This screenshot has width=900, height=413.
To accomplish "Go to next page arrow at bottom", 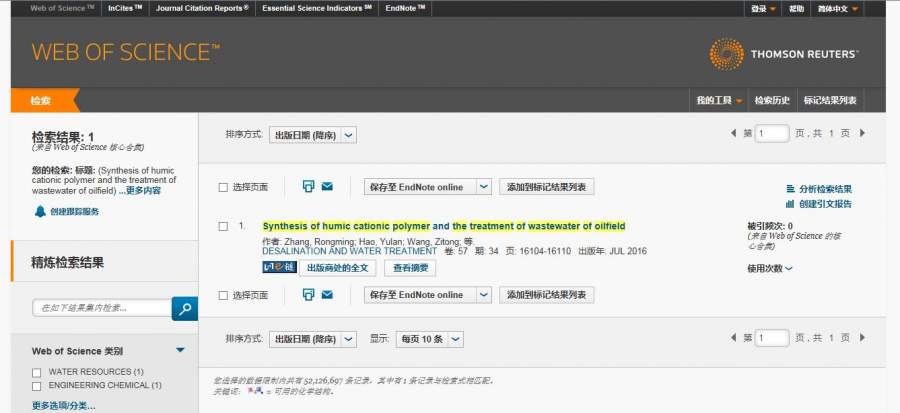I will [862, 338].
